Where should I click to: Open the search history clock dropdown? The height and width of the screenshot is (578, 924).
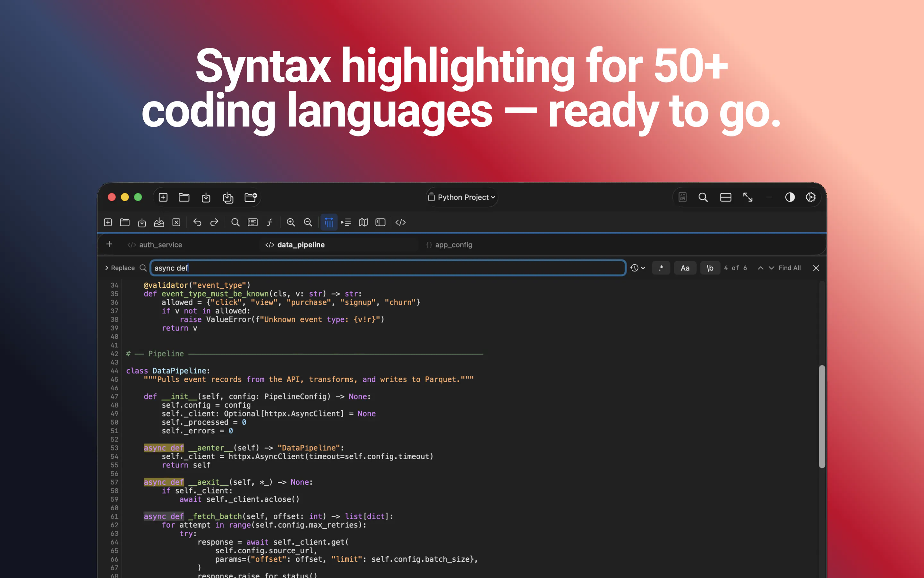pos(637,268)
